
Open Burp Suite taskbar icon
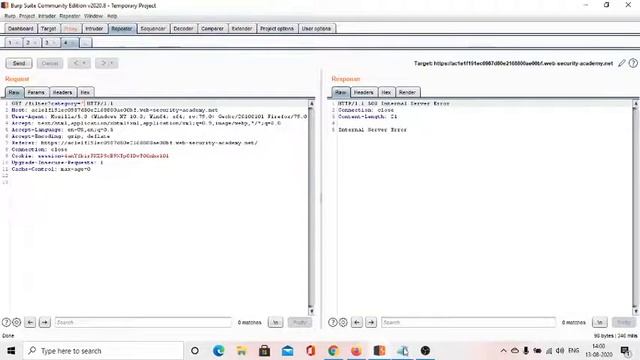pyautogui.click(x=379, y=351)
